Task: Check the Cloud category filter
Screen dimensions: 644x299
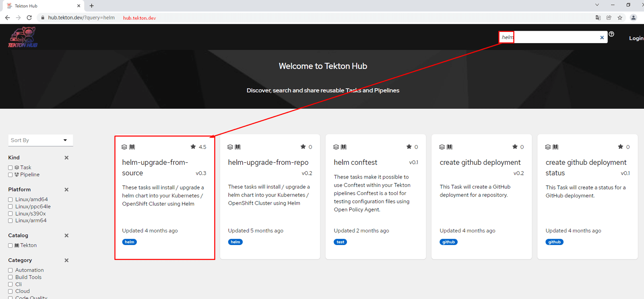Action: coord(10,291)
